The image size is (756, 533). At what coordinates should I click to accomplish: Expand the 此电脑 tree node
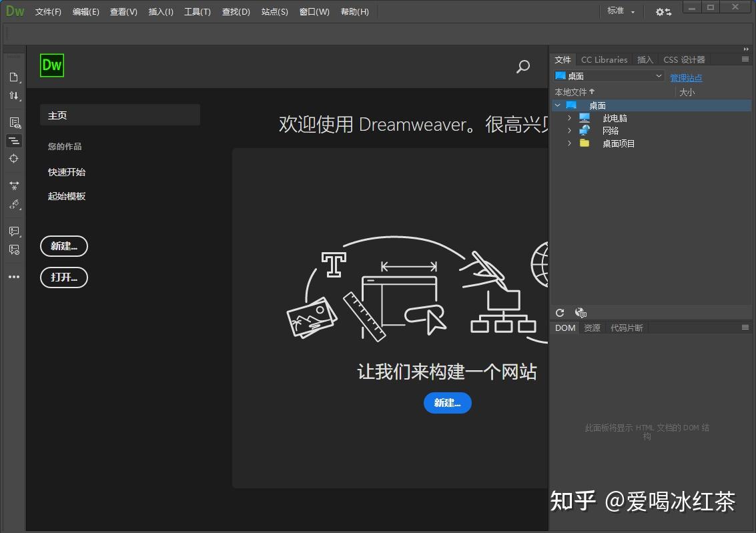(568, 117)
